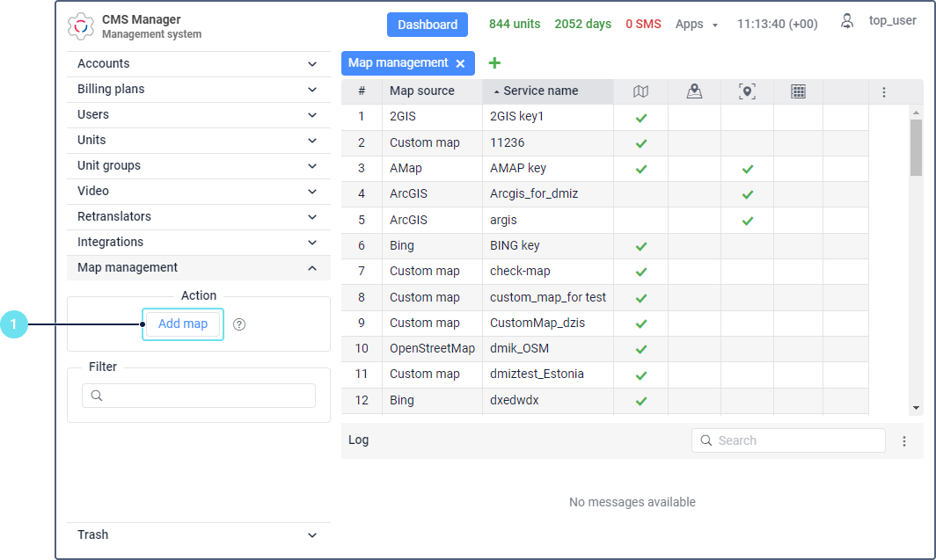Open the Log panel options menu

tap(904, 441)
